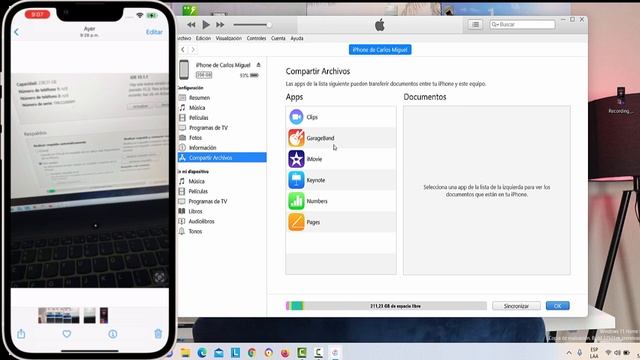
Task: Open the Mail app from the taskbar
Action: [x=219, y=353]
